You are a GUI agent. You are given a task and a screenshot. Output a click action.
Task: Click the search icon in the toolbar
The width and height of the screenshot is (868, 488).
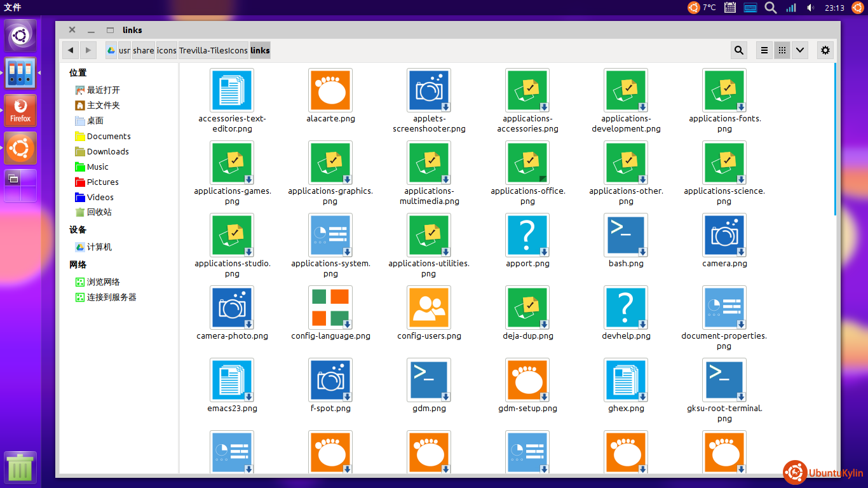click(x=738, y=51)
